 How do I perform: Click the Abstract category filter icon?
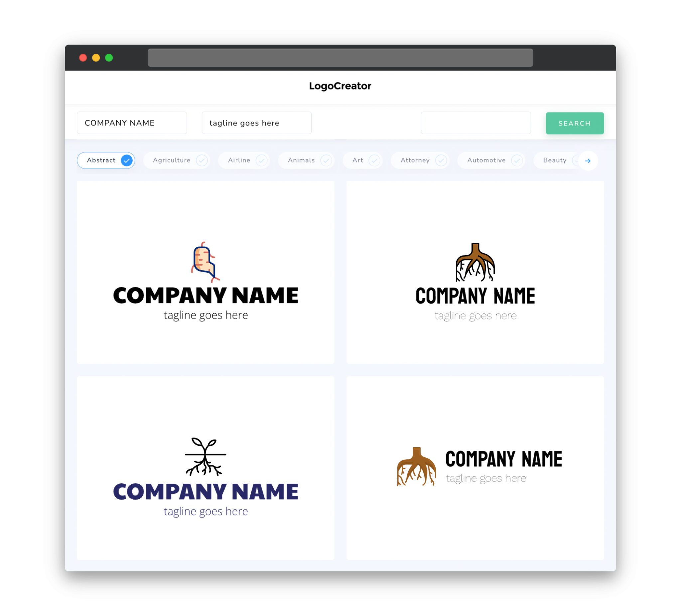[126, 160]
